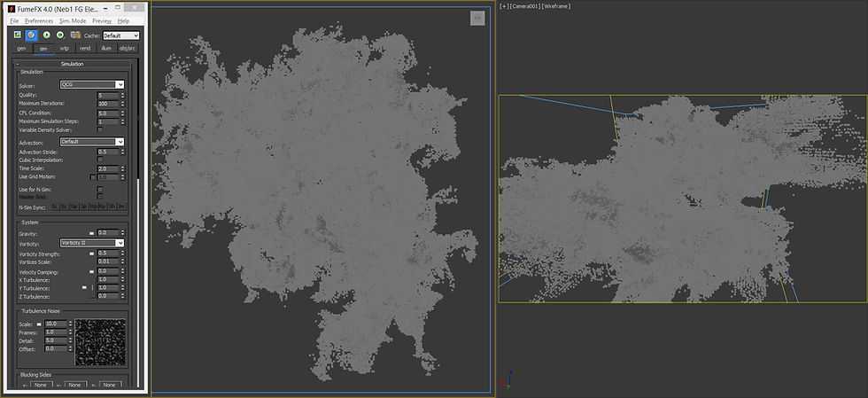The width and height of the screenshot is (868, 398).
Task: Click the Y Turbulence animation key marker
Action: (x=85, y=288)
